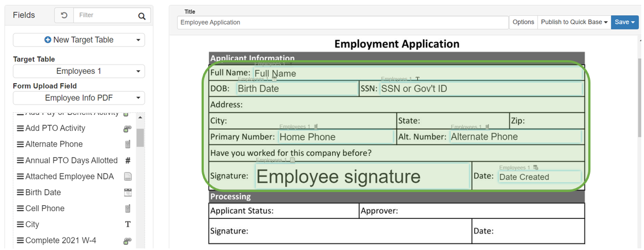Grab the drag handle of Cell Phone

click(20, 208)
